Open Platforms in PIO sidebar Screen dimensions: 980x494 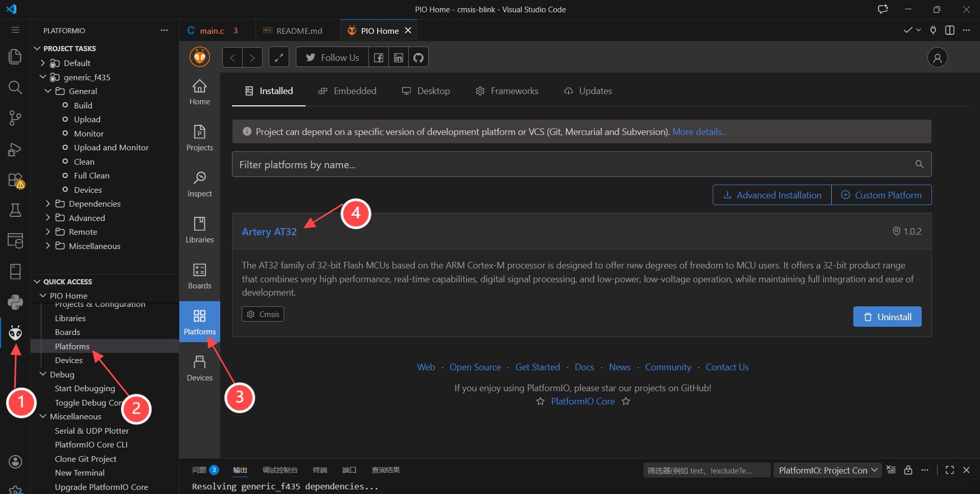point(200,322)
